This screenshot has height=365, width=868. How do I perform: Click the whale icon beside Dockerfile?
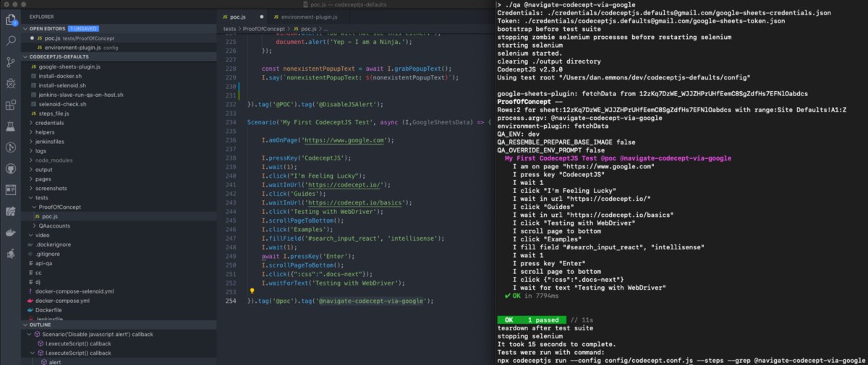coord(30,309)
